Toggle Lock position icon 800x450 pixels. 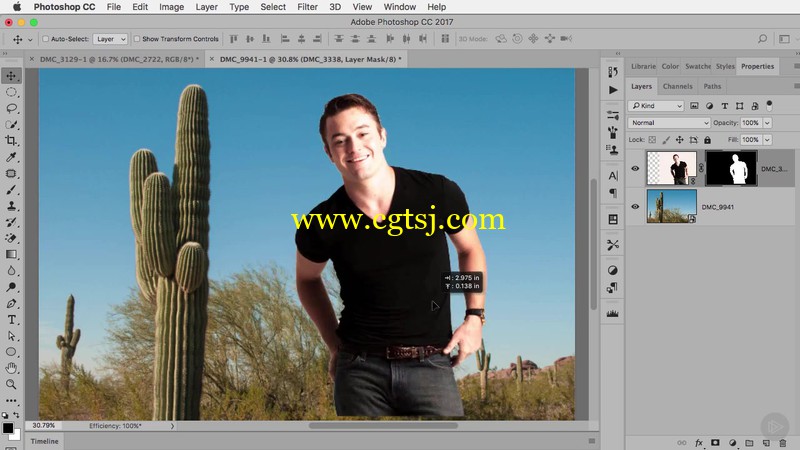click(680, 140)
